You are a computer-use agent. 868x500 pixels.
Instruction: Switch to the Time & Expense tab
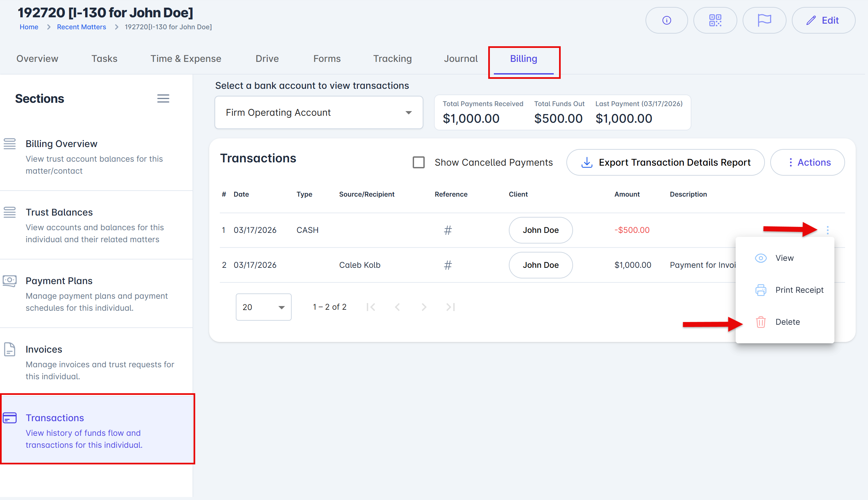tap(186, 59)
